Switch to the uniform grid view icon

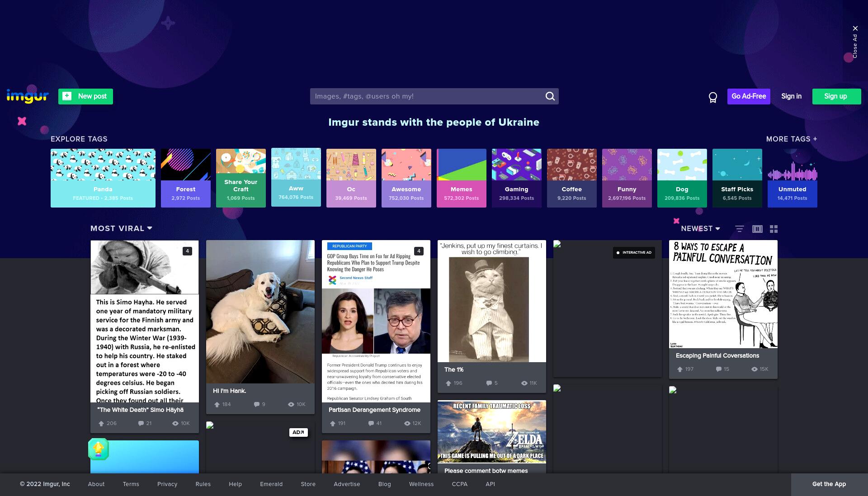774,229
